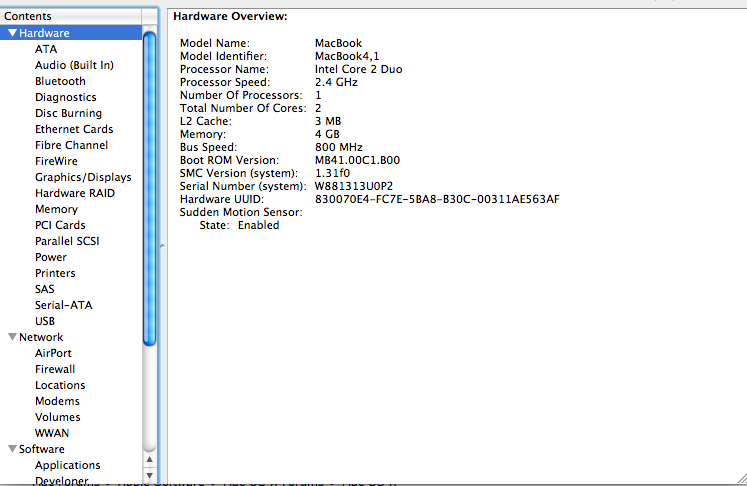Image resolution: width=747 pixels, height=486 pixels.
Task: Click the Model Identifier value MacBook4,1
Action: point(347,56)
